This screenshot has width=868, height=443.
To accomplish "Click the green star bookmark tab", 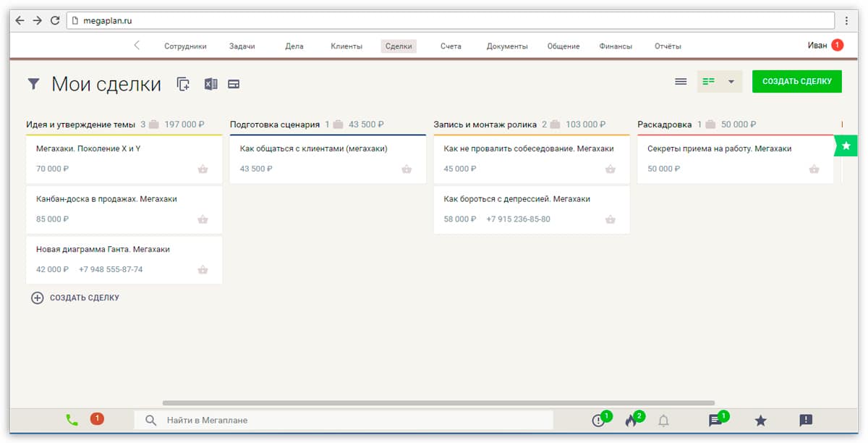I will (846, 145).
